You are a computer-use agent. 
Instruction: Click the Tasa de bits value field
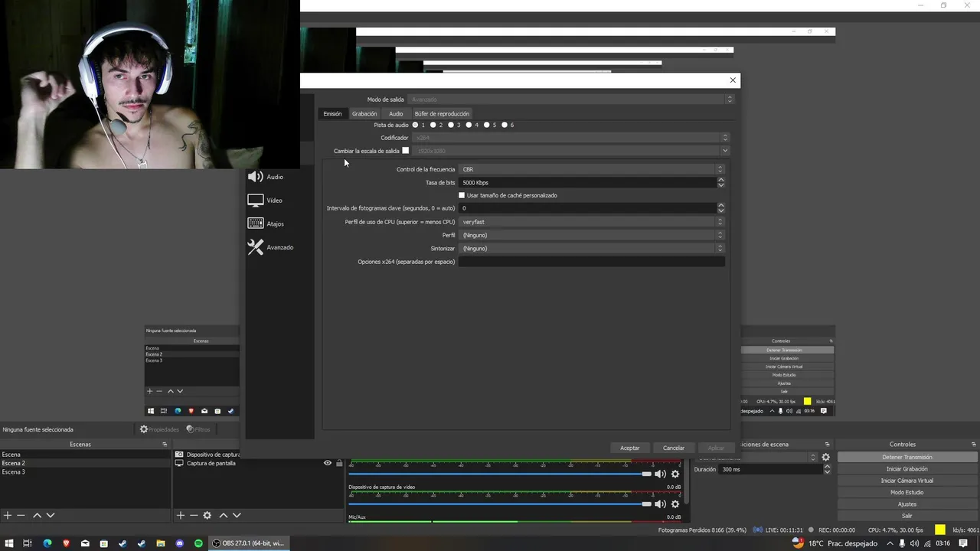(587, 182)
